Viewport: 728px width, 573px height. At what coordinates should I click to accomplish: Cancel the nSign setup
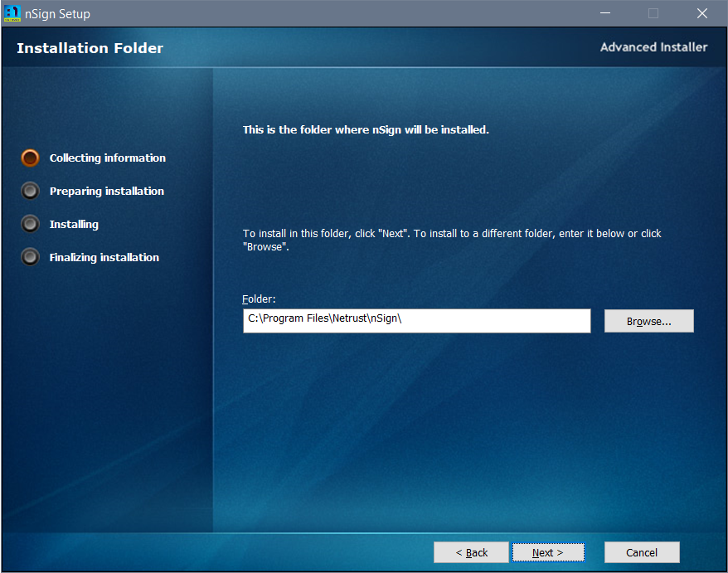tap(642, 552)
